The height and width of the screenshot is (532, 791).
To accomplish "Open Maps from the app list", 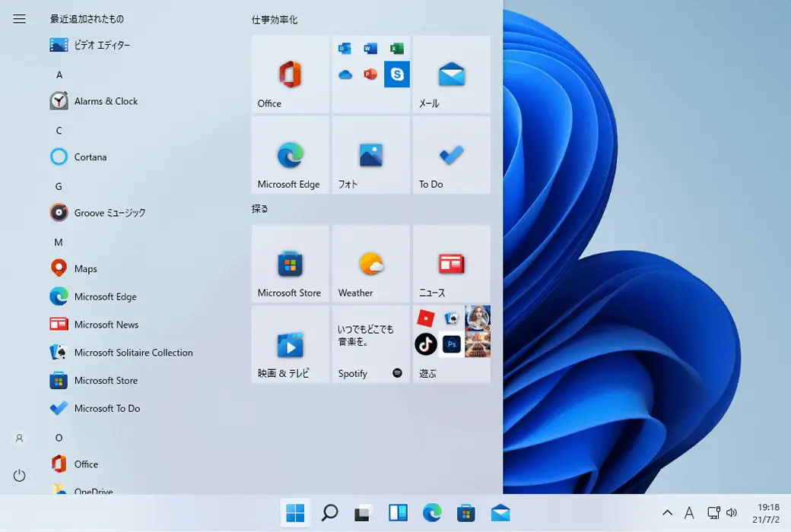I will pos(74,268).
